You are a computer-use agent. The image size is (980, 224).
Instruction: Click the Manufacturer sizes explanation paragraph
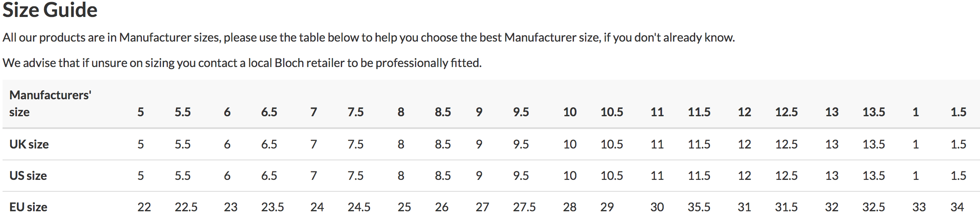[368, 37]
